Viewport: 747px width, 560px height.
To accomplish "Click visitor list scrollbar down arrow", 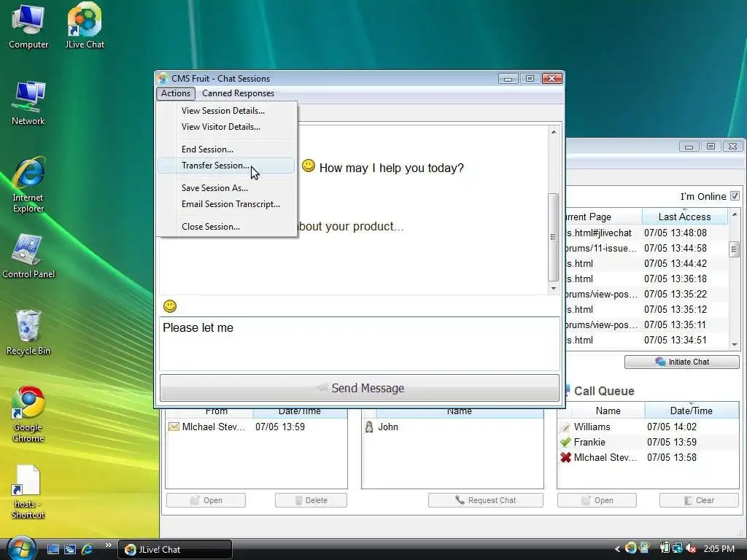I will [x=734, y=344].
